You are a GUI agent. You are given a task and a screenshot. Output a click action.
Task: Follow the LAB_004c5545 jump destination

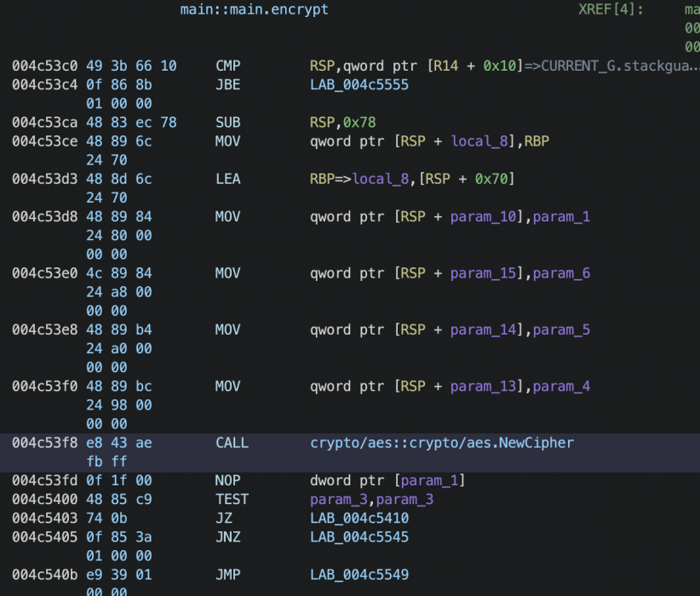[359, 537]
